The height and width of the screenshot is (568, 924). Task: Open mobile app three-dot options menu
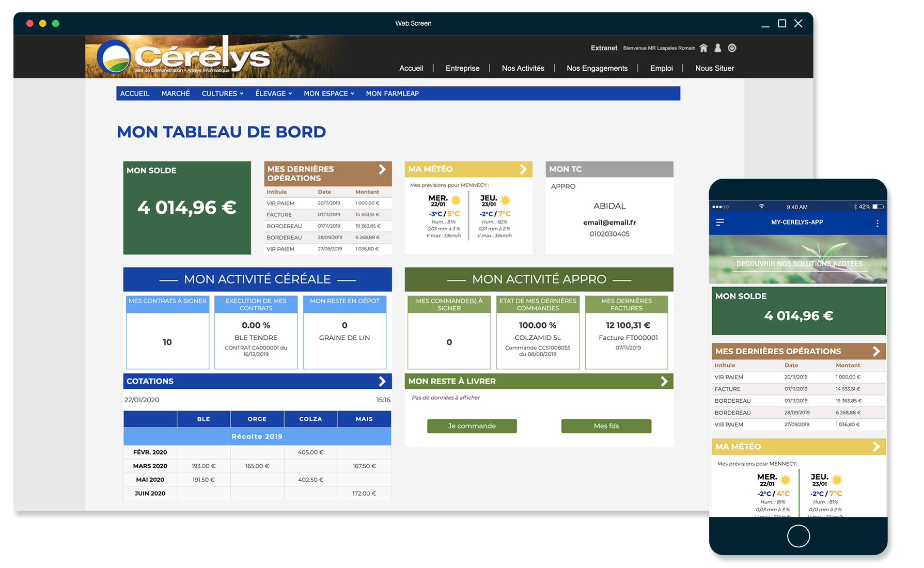[x=877, y=223]
